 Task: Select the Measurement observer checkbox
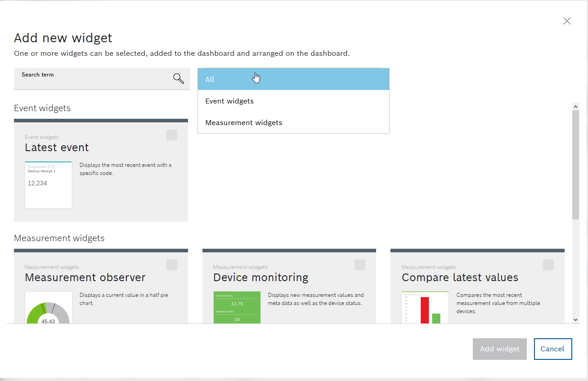[171, 265]
